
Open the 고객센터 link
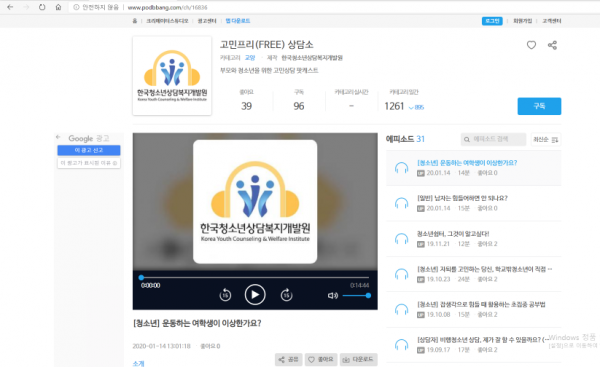pos(551,21)
